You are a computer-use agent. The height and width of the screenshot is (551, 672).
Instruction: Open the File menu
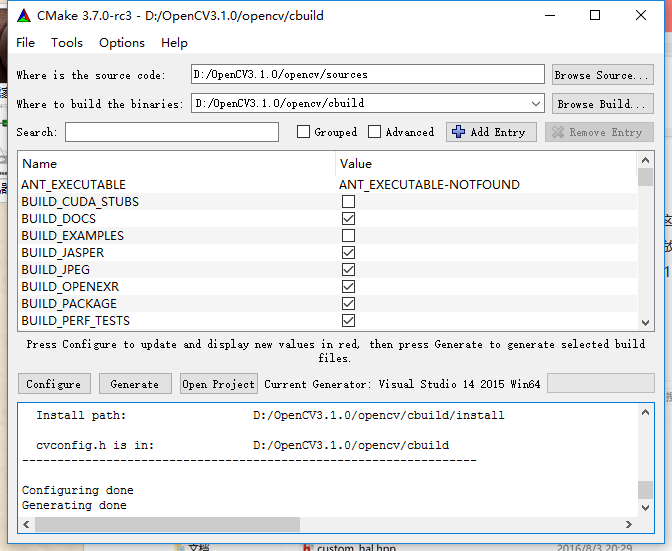[x=25, y=43]
